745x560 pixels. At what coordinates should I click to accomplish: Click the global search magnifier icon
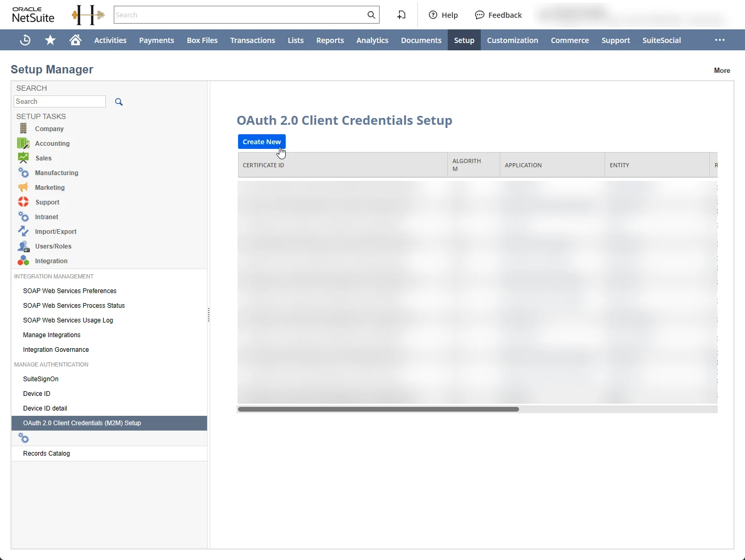(371, 15)
